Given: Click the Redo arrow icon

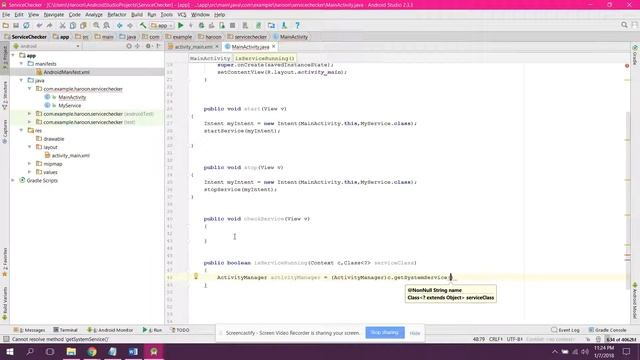Looking at the screenshot, I should coord(49,25).
